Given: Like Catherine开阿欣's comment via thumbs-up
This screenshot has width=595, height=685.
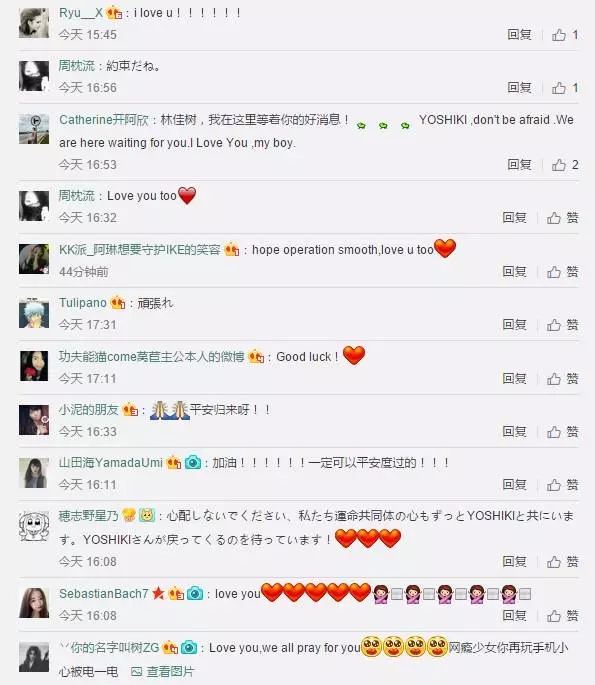Looking at the screenshot, I should pos(565,165).
